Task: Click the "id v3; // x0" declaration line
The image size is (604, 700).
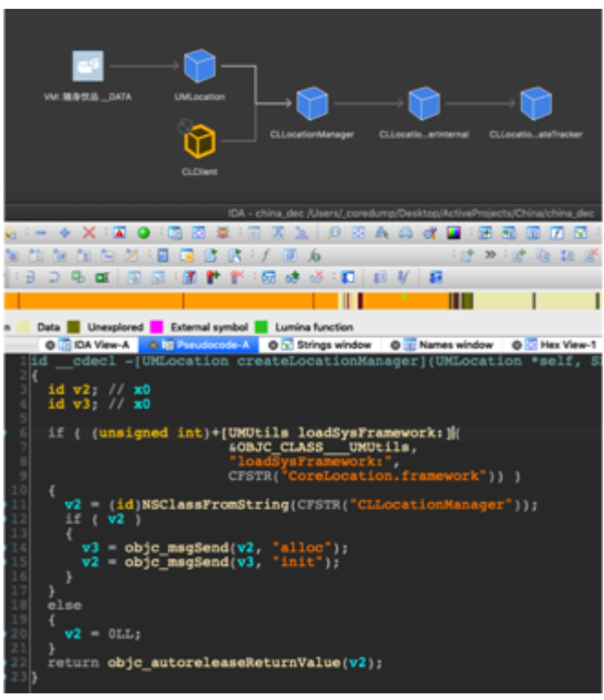Action: pyautogui.click(x=98, y=404)
